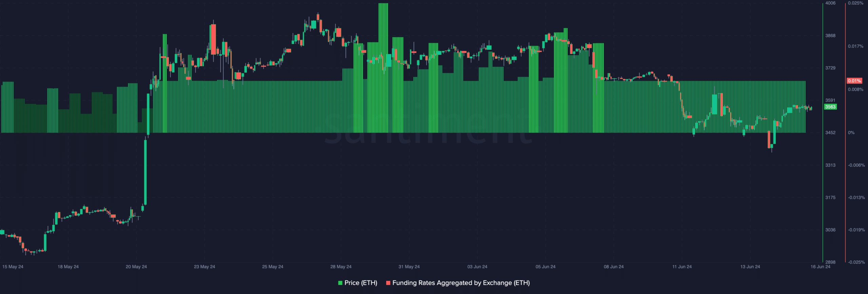Click the 16 Jun 24 date label
The height and width of the screenshot is (294, 868).
820,267
